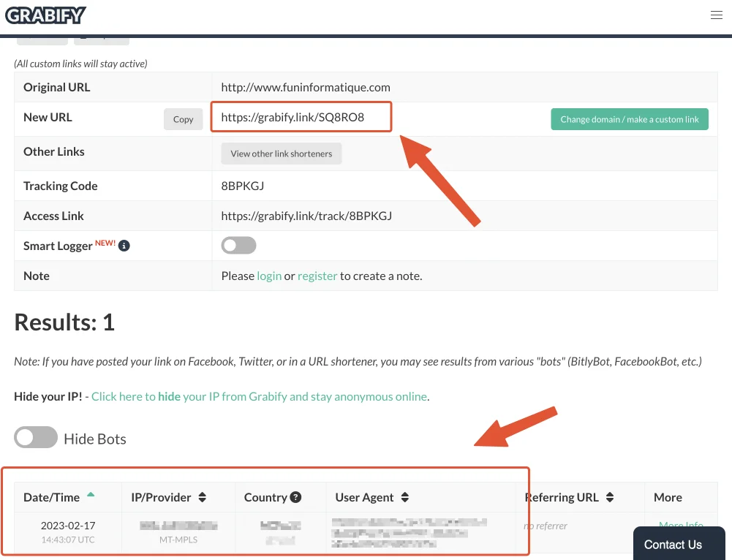Click the Original URL funinformatique.com text
Viewport: 732px width, 560px height.
tap(306, 87)
